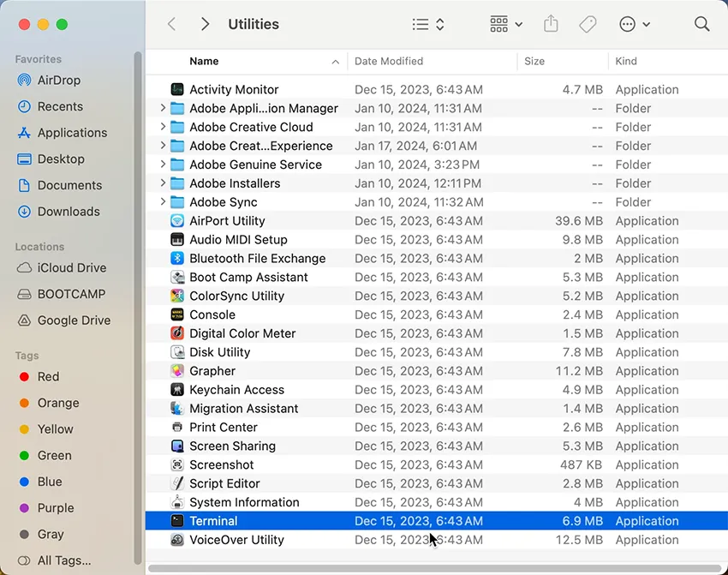Click the AirPort Utility app icon
This screenshot has height=575, width=728.
coord(177,220)
